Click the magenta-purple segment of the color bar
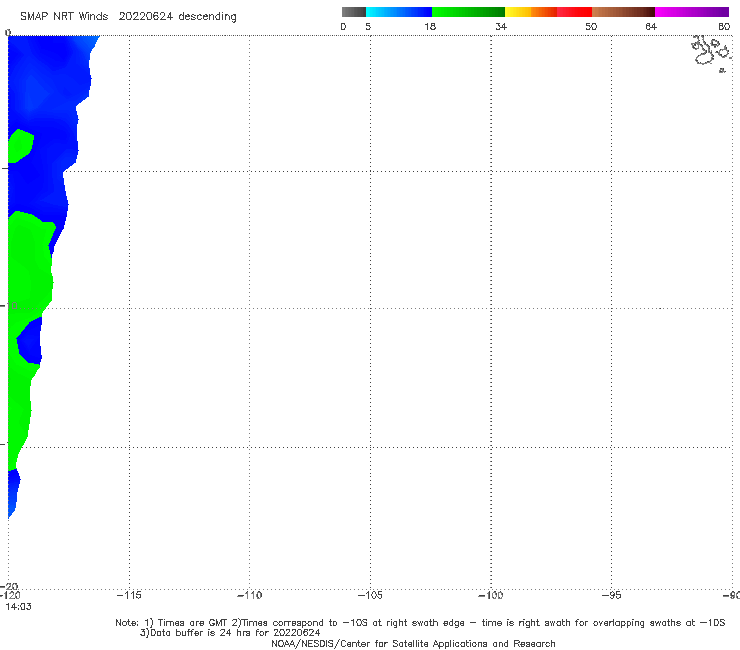The width and height of the screenshot is (740, 650). pyautogui.click(x=692, y=12)
